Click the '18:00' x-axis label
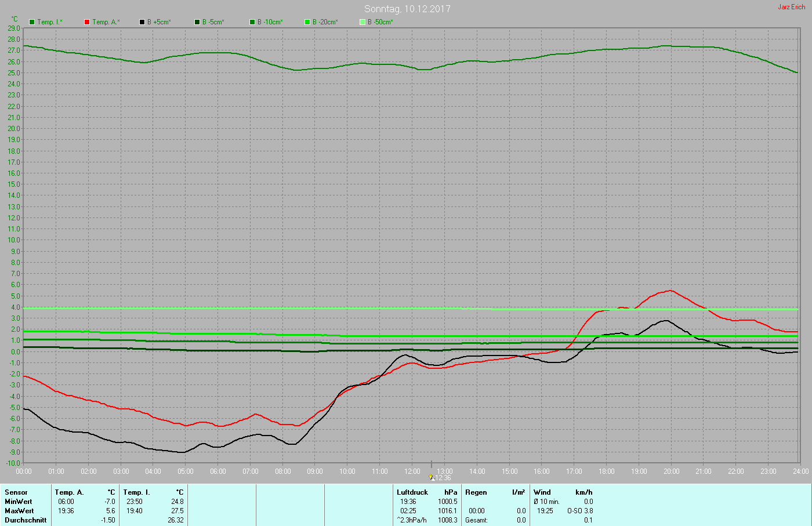The height and width of the screenshot is (526, 812). pyautogui.click(x=607, y=471)
